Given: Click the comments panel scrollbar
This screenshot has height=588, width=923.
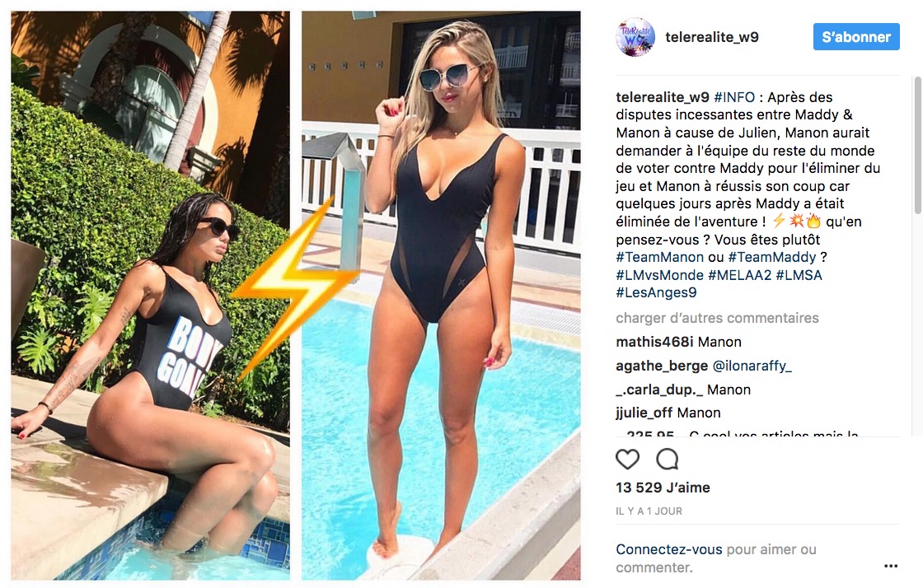Looking at the screenshot, I should coord(917,146).
